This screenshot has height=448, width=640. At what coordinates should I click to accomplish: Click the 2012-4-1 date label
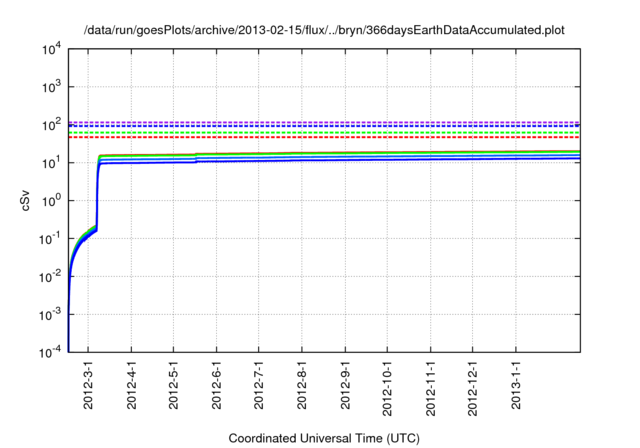pos(131,385)
